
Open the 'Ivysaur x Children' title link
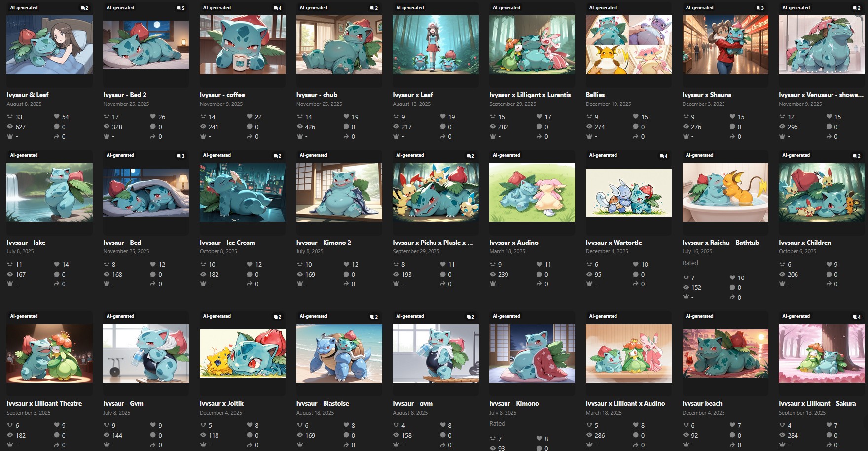pos(805,243)
